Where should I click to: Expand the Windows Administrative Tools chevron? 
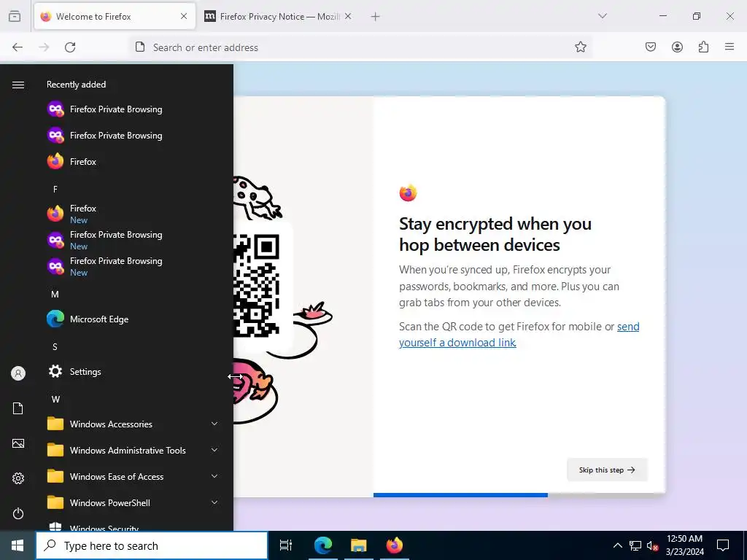(214, 450)
